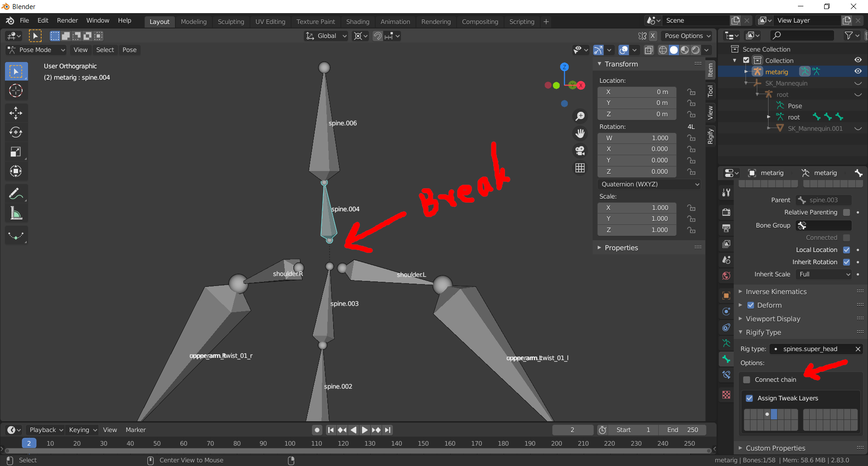This screenshot has height=466, width=868.
Task: Open Global transform orientation dropdown
Action: (326, 36)
